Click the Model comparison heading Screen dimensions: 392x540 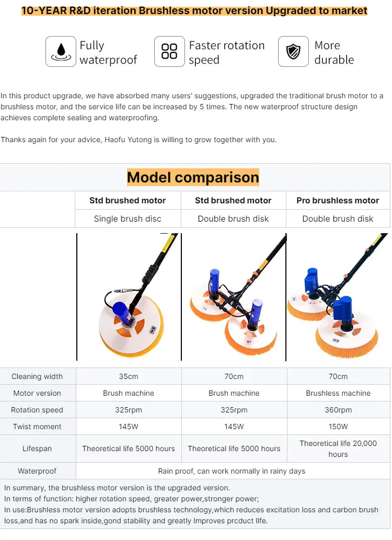point(193,177)
